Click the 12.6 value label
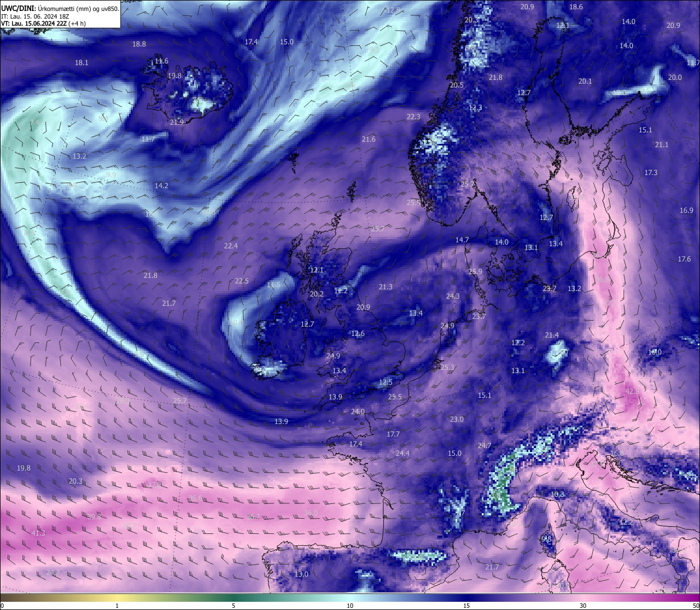 (358, 333)
